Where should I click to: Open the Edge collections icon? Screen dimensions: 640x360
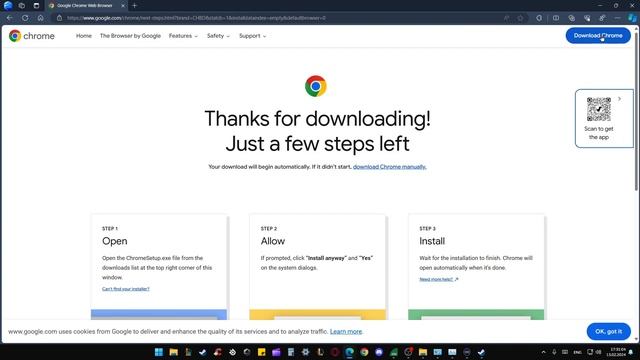click(571, 18)
